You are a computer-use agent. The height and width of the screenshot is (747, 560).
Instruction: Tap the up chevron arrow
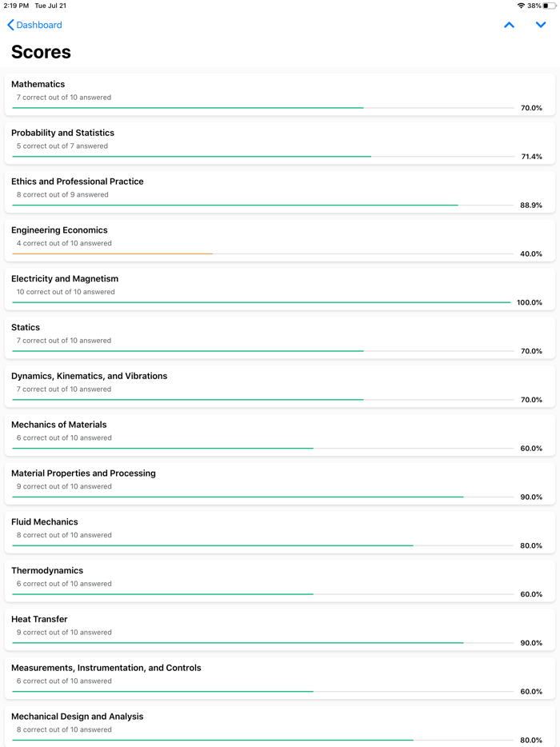click(509, 25)
